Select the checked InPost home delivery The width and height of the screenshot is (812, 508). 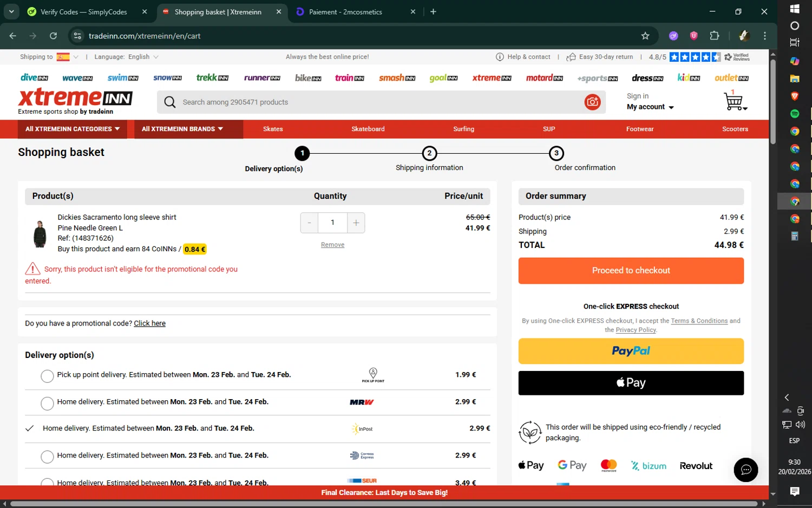[x=30, y=428]
